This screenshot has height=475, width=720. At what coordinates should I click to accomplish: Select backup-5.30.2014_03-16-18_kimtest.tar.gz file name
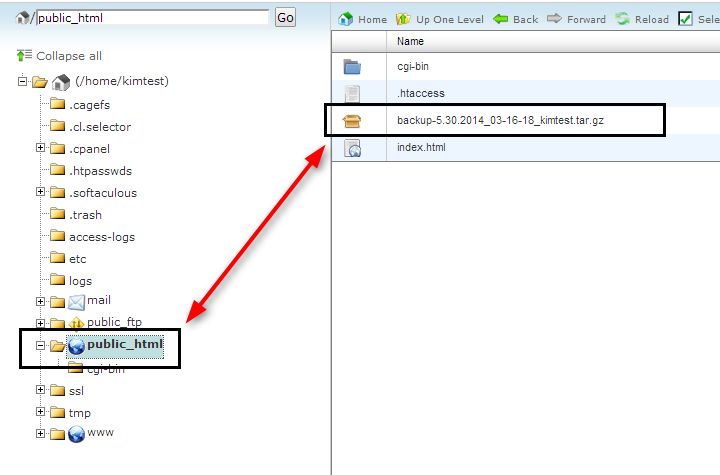[x=501, y=120]
